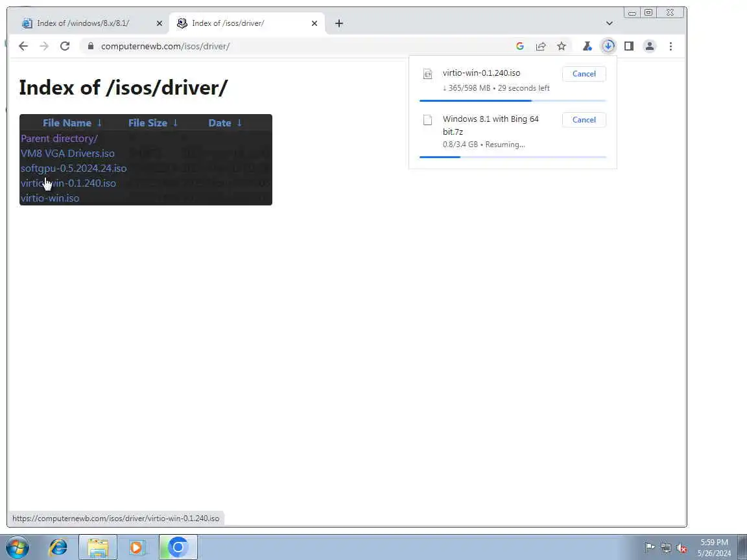Click the muted volume tray icon
Viewport: 747px width, 560px height.
(x=682, y=548)
